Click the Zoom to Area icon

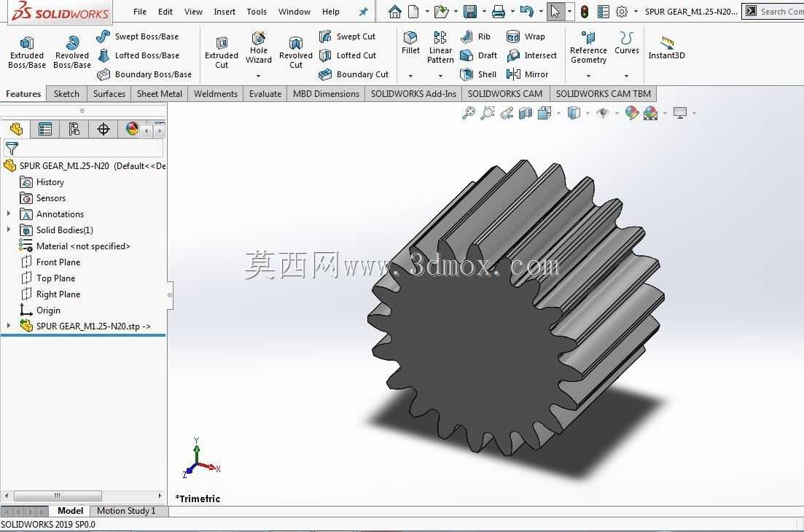tap(488, 113)
